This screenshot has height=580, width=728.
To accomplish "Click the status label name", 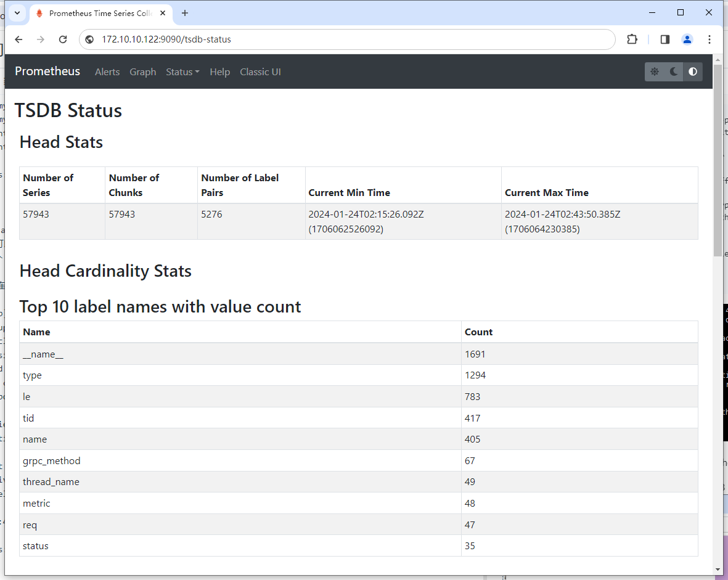I will (x=35, y=546).
